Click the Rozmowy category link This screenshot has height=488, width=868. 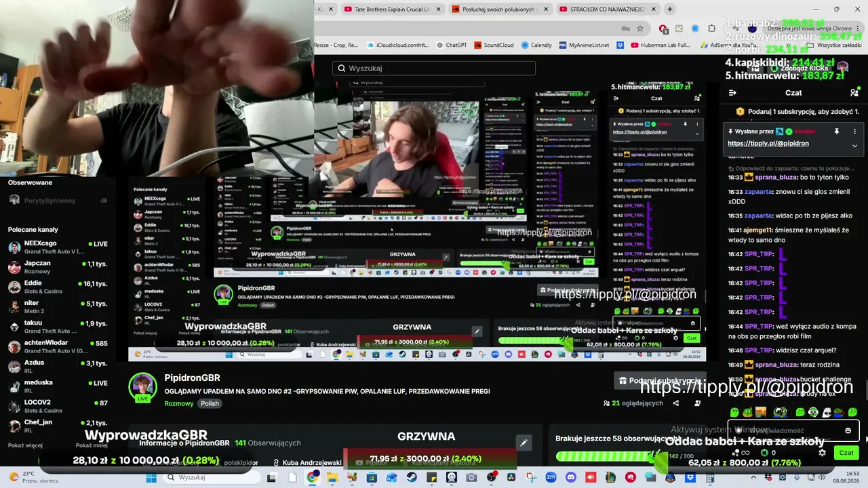[x=180, y=403]
